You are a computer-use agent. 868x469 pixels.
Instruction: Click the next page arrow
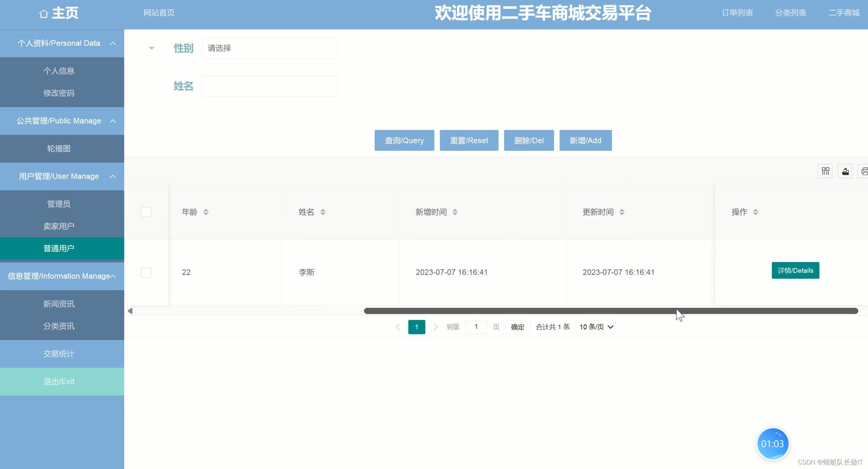pyautogui.click(x=436, y=327)
